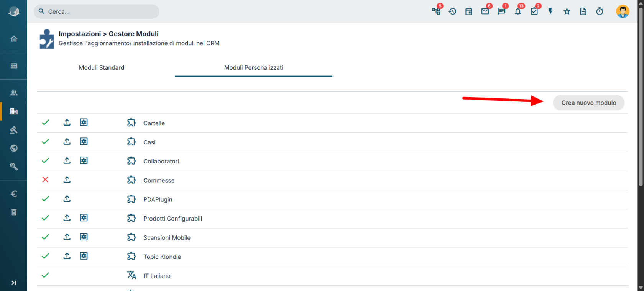Click the Crea nuovo modulo button
Screen dimensions: 644x291
click(x=589, y=103)
